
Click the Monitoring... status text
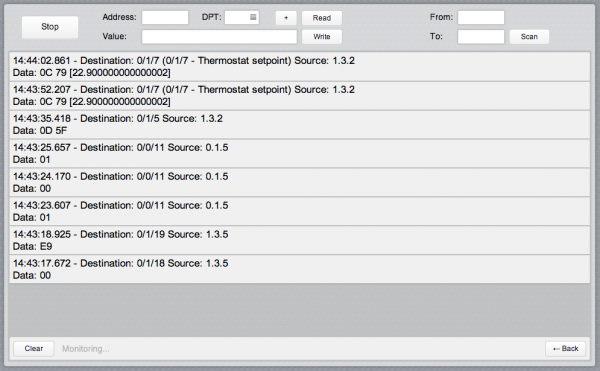86,349
